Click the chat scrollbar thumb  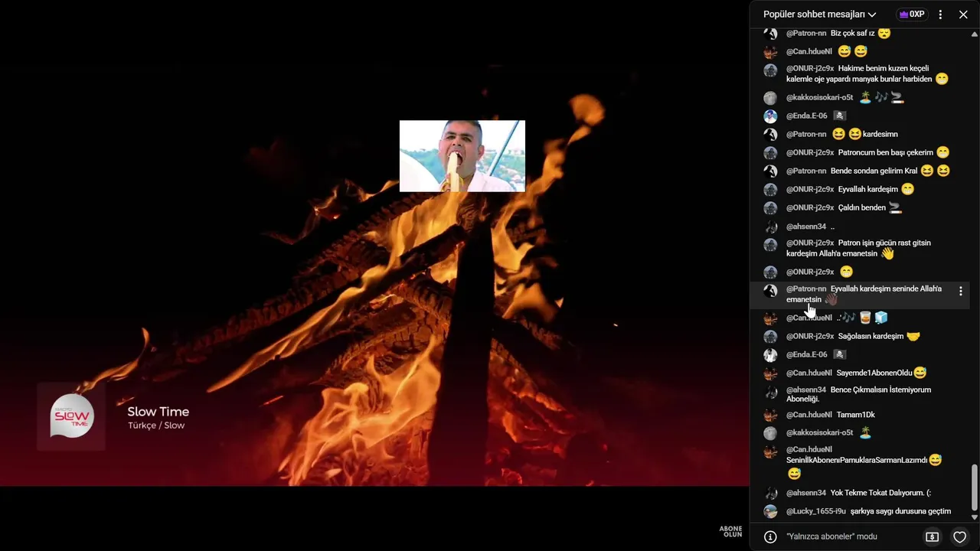tap(975, 487)
